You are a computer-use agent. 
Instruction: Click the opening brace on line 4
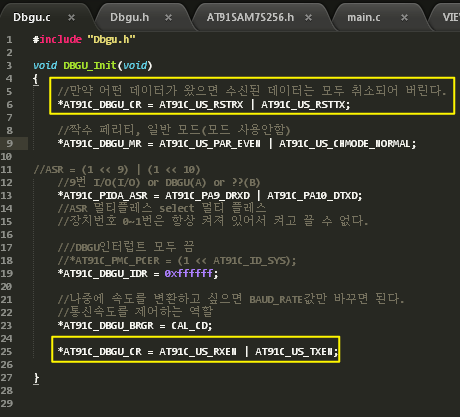(x=36, y=79)
